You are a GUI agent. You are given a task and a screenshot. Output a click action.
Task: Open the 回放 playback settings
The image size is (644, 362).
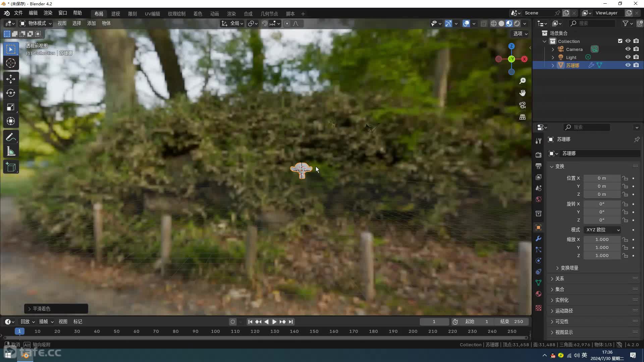[28, 321]
